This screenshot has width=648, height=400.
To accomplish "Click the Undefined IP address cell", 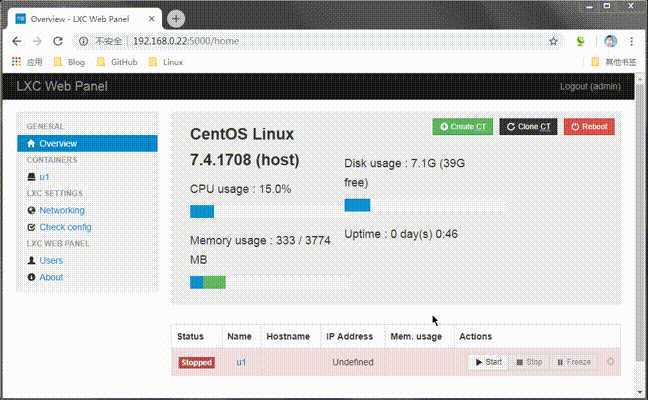I will click(353, 362).
